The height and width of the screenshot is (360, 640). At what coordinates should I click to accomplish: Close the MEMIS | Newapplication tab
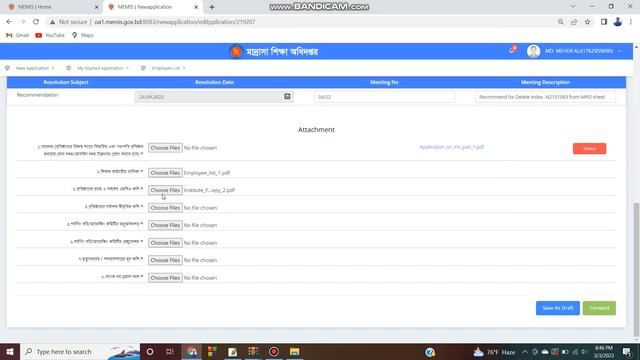point(196,7)
